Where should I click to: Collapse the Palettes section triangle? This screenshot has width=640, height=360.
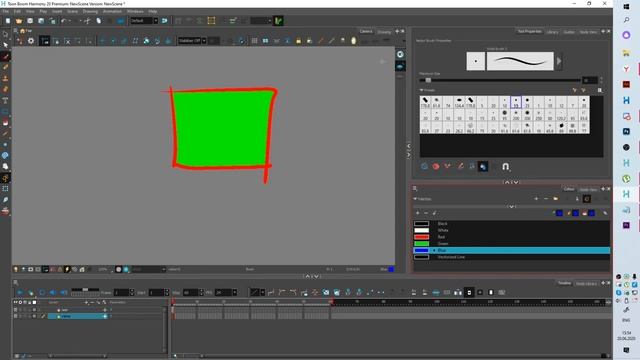(x=415, y=199)
